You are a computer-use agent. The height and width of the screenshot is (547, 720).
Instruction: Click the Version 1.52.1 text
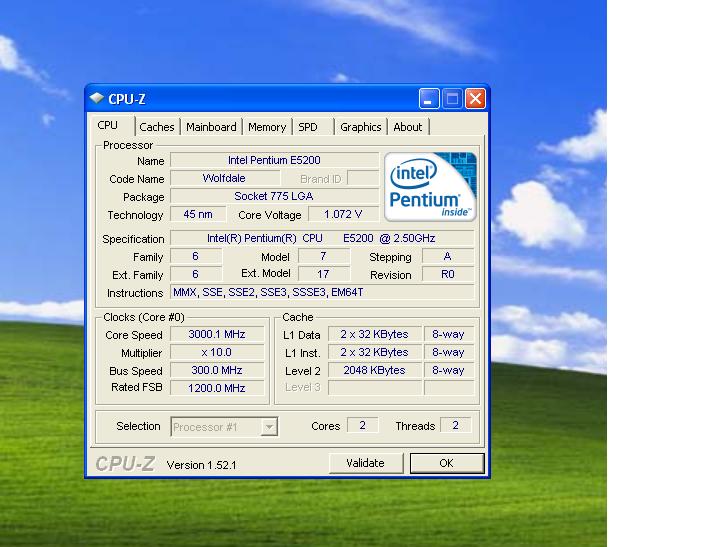click(x=202, y=465)
